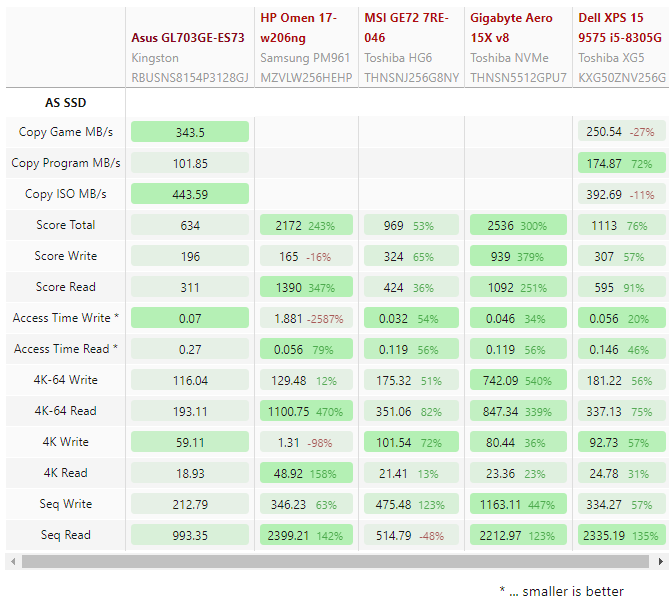The image size is (671, 601).
Task: Click the Gigabyte 2212.97 Seq Read cell
Action: (518, 535)
